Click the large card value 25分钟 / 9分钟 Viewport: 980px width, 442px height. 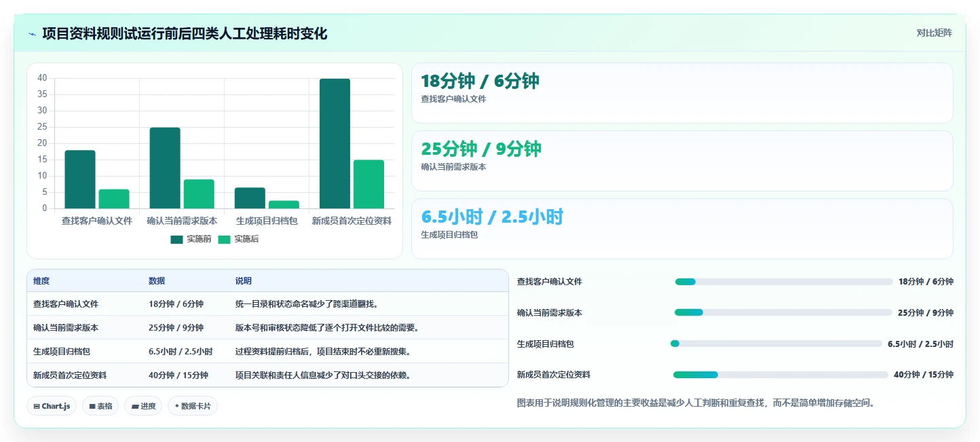[481, 149]
